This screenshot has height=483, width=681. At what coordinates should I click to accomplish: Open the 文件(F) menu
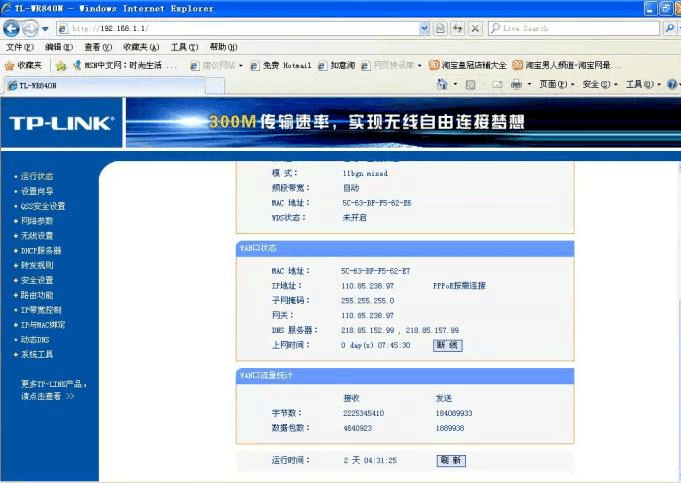click(x=20, y=47)
